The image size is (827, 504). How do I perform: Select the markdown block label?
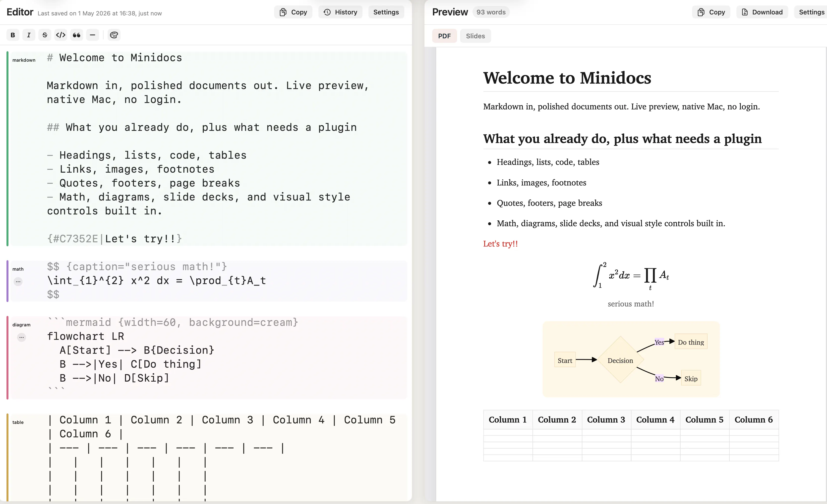click(24, 60)
